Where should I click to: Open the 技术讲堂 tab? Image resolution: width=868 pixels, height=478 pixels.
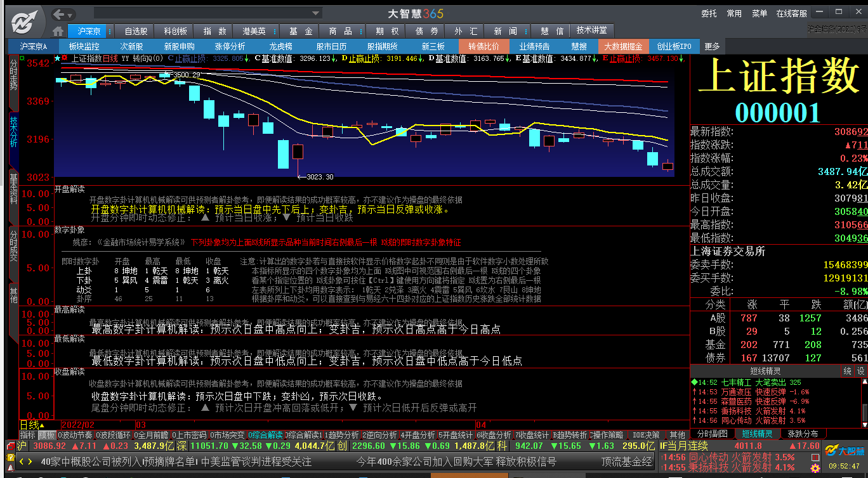591,30
